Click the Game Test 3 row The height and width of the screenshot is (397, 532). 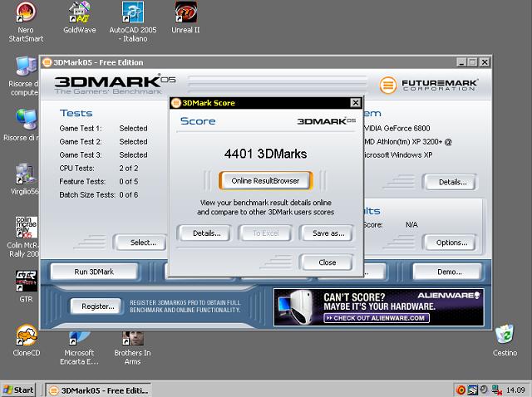[103, 155]
